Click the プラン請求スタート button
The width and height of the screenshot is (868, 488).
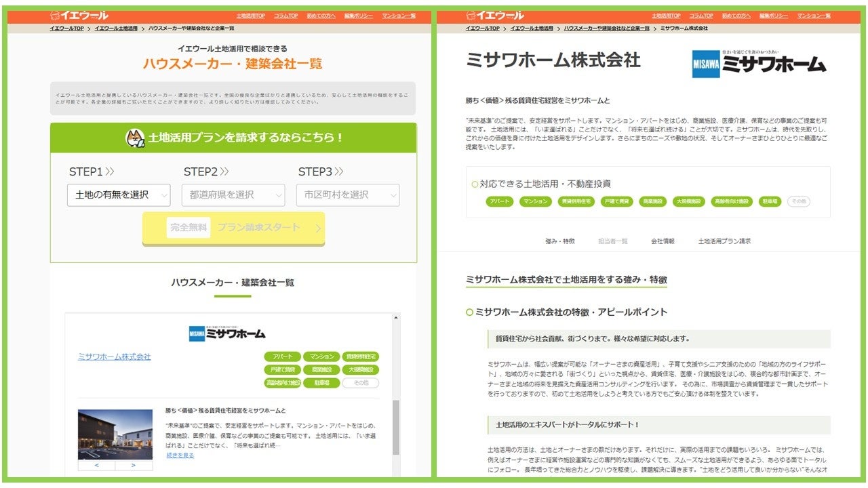tap(233, 228)
